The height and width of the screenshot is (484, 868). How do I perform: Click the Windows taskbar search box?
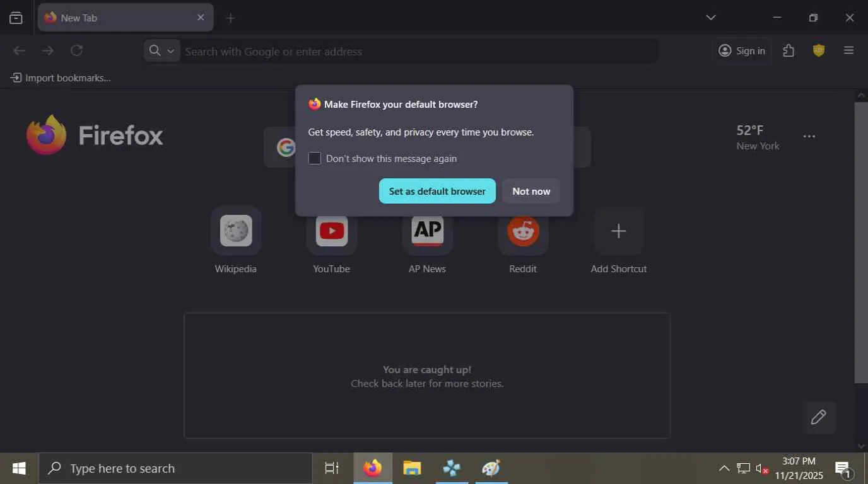pos(175,468)
